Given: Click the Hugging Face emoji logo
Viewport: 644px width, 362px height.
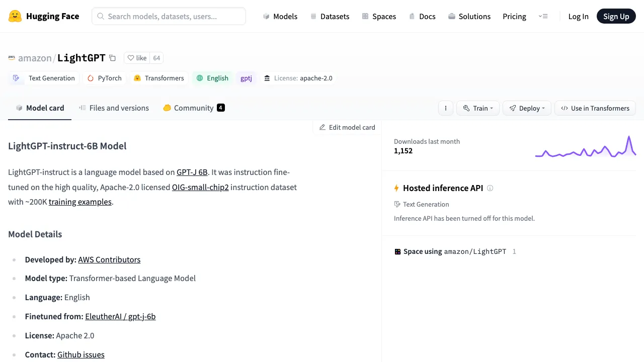Looking at the screenshot, I should click(15, 16).
